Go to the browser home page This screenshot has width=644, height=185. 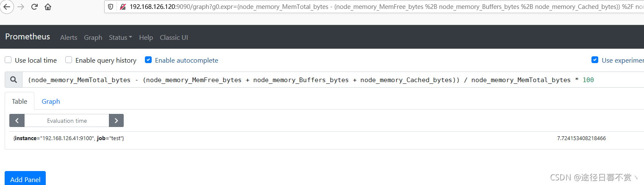click(x=48, y=7)
